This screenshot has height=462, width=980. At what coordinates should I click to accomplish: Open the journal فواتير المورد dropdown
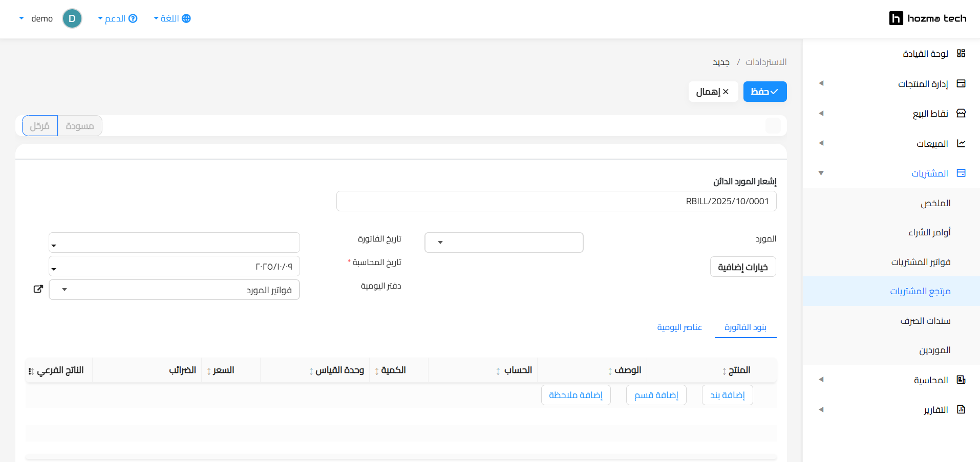click(174, 290)
